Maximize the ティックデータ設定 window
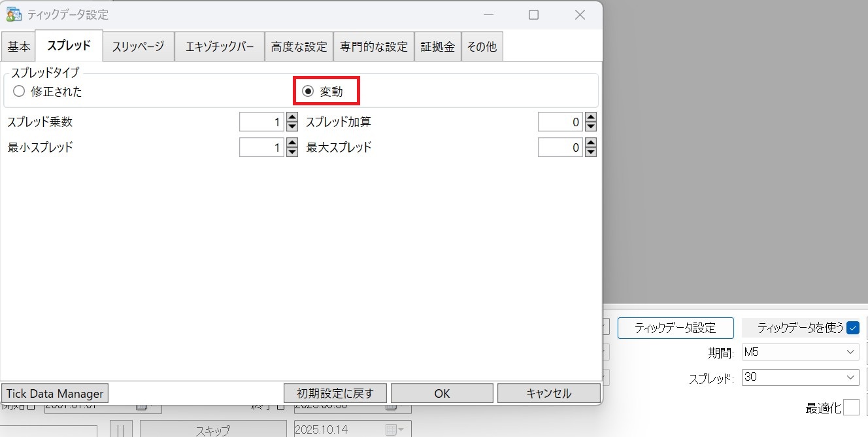This screenshot has height=437, width=868. pyautogui.click(x=533, y=14)
